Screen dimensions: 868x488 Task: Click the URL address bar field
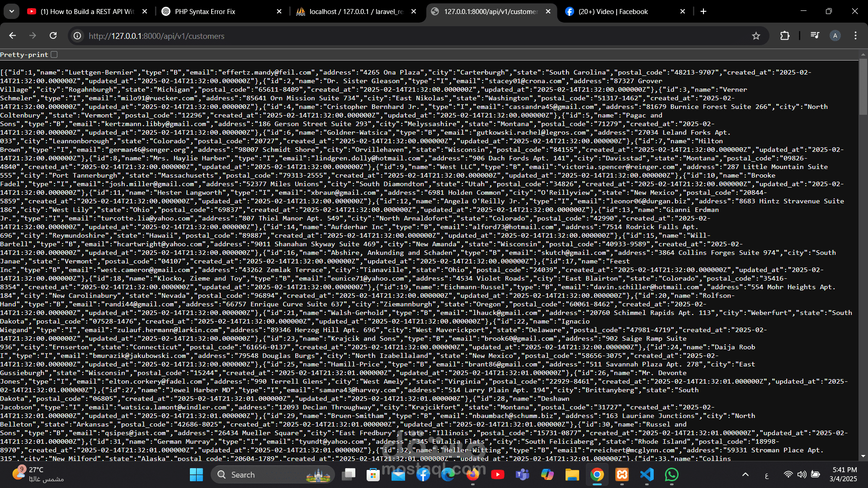[x=407, y=36]
